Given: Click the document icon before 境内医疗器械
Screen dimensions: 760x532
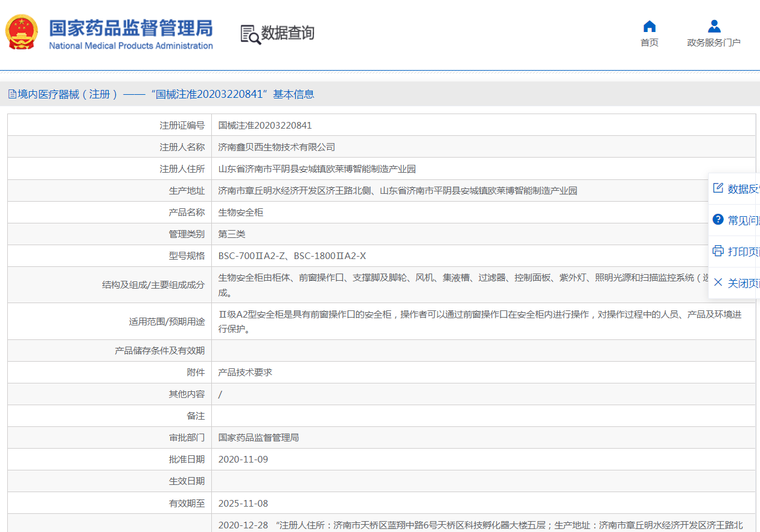Looking at the screenshot, I should click(12, 94).
